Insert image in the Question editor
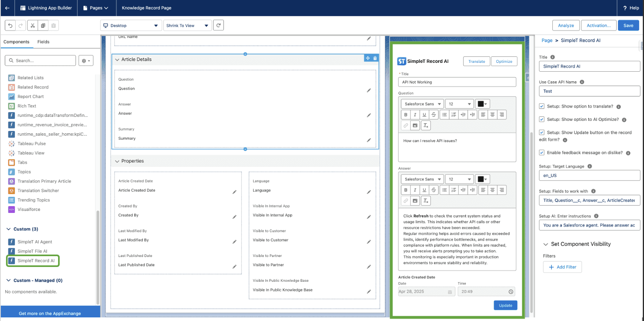 415,126
